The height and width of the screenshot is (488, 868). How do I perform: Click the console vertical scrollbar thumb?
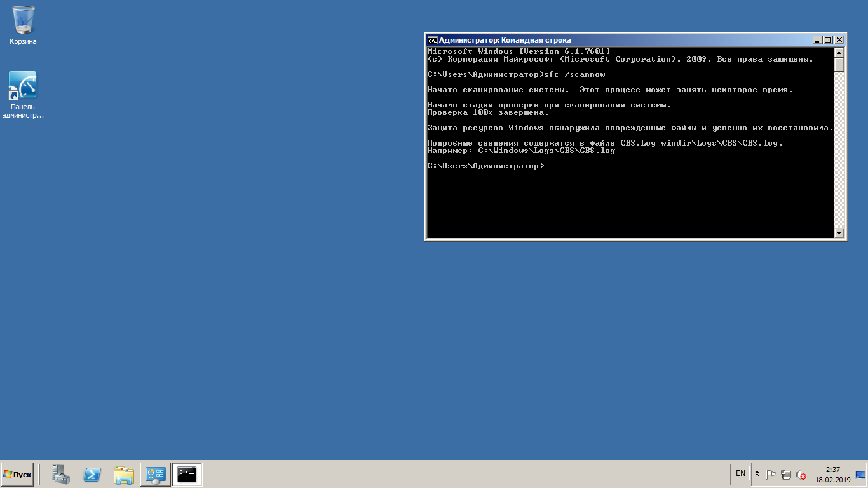pyautogui.click(x=839, y=64)
